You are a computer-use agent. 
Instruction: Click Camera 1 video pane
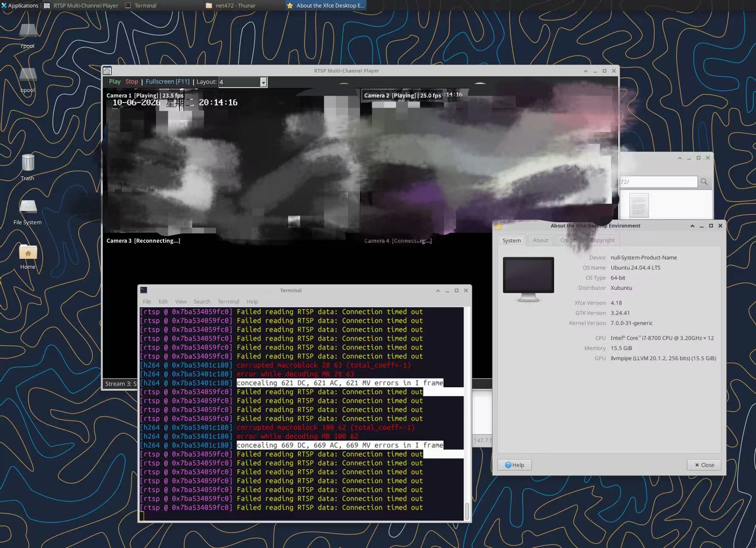click(x=232, y=161)
